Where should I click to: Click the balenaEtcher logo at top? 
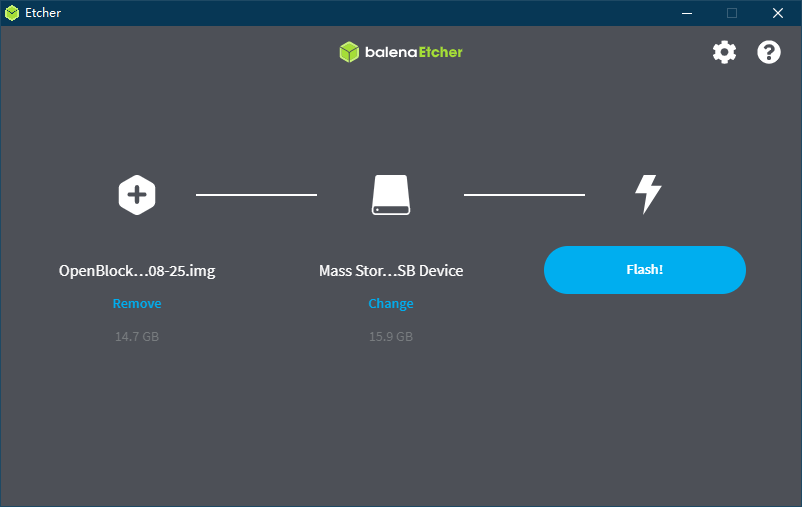pos(401,52)
